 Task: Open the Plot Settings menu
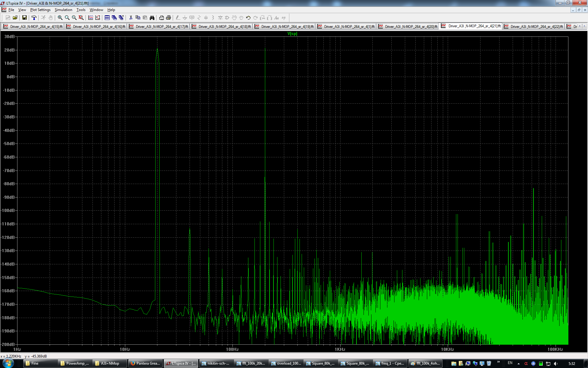pos(40,10)
